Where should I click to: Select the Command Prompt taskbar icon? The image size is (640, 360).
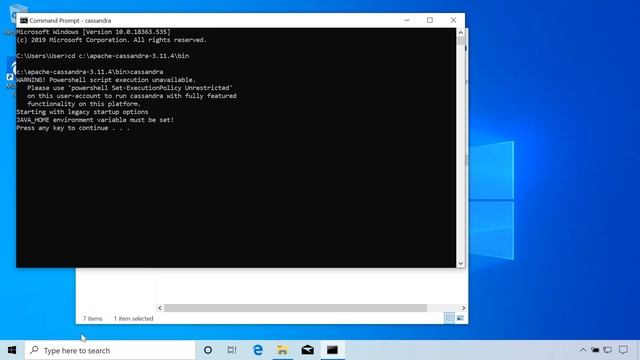332,350
